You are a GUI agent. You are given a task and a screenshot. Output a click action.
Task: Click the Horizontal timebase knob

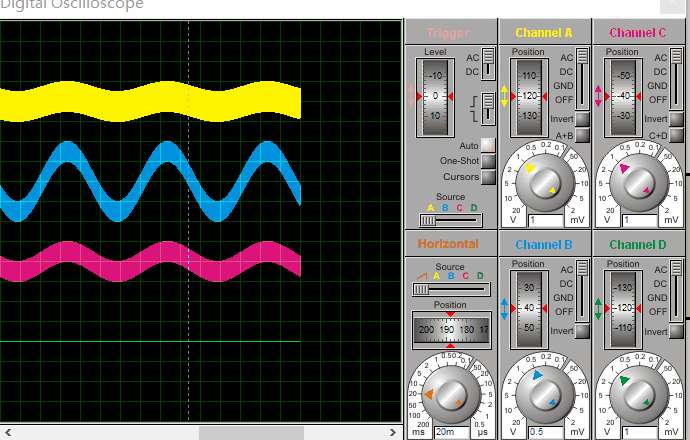tap(451, 394)
